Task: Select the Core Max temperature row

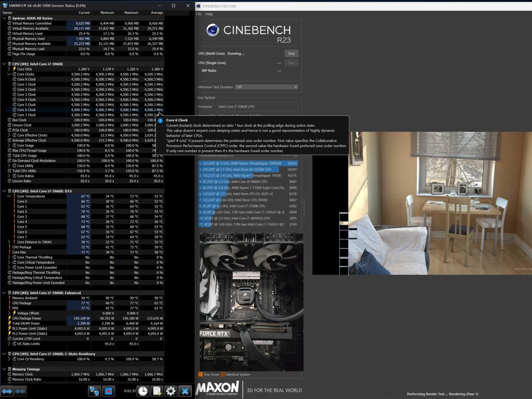Action: (85, 252)
